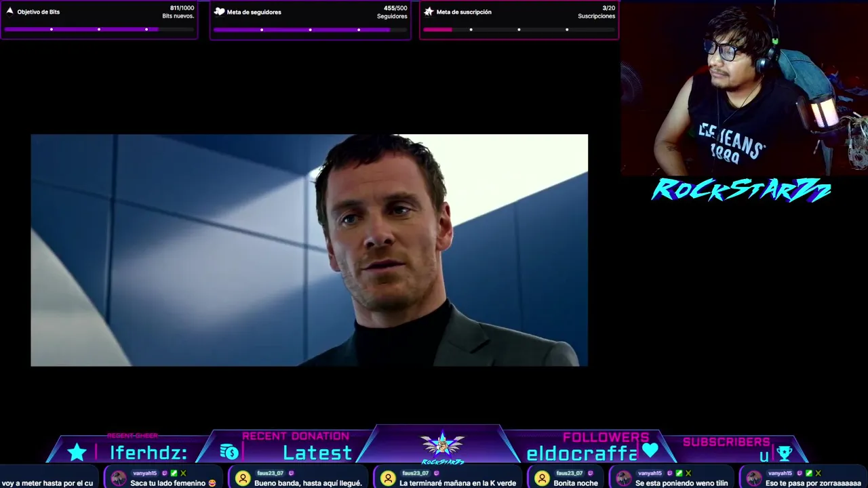Click the Meta de seguidores progress bar
This screenshot has width=868, height=488.
[x=310, y=29]
